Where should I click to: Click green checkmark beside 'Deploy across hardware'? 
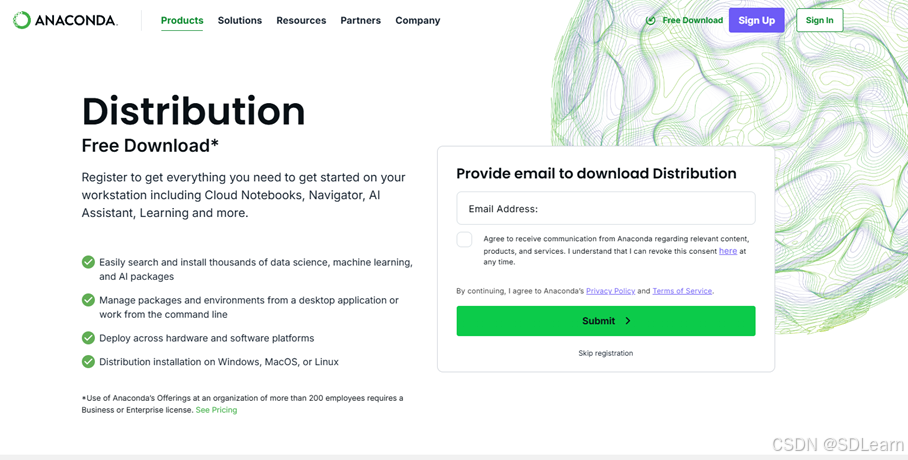88,338
